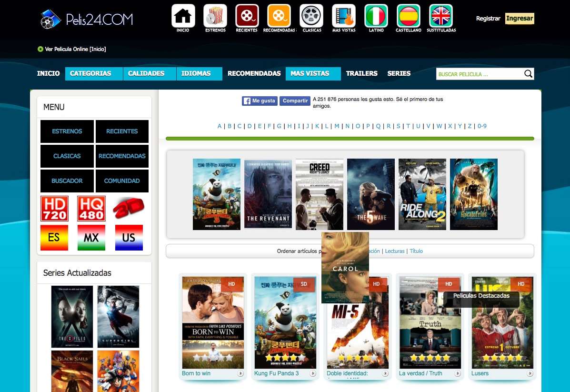Open the CALIDADES dropdown menu

tap(150, 73)
